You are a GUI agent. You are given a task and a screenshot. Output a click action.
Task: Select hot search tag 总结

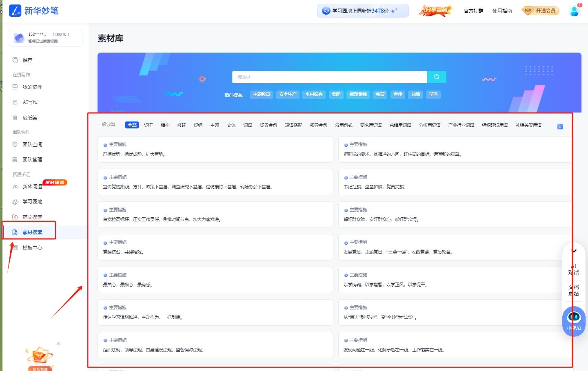(x=416, y=94)
